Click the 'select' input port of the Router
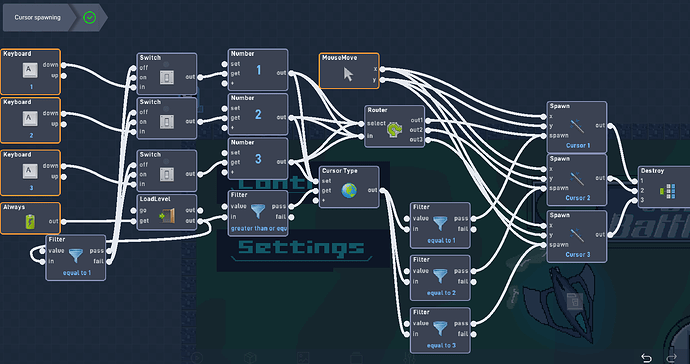 pos(362,124)
